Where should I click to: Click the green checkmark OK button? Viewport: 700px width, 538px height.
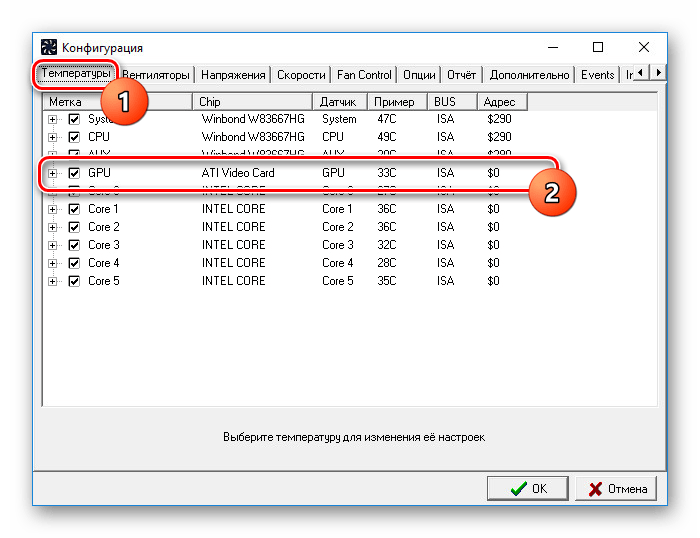coord(528,488)
